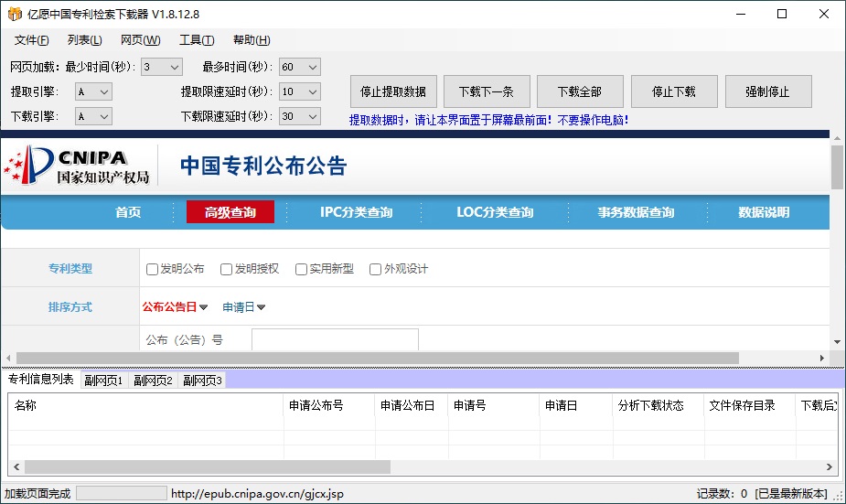846x504 pixels.
Task: Open the 网页(W) menu
Action: [x=140, y=40]
